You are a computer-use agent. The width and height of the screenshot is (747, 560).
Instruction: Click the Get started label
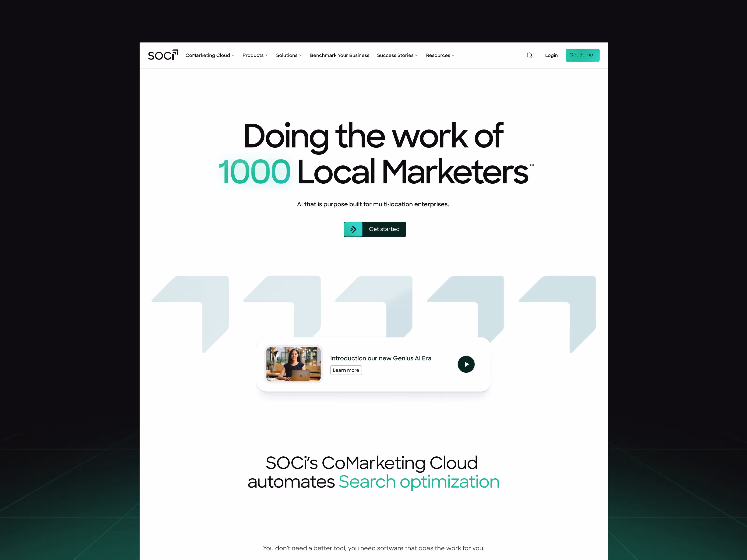click(384, 229)
